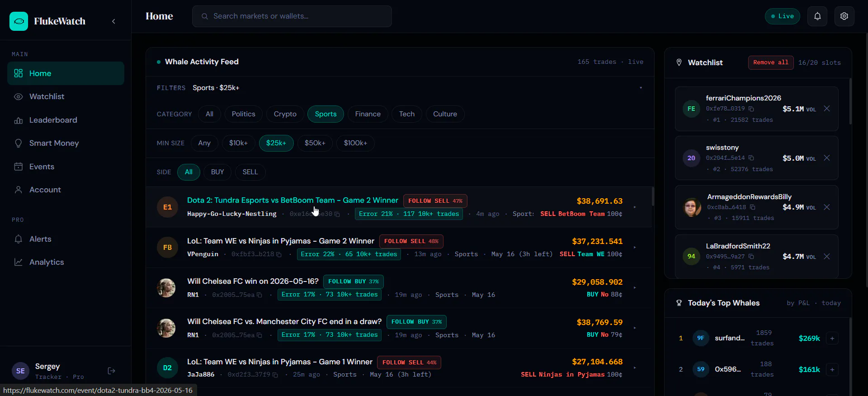This screenshot has width=868, height=396.
Task: Toggle the Sports category filter
Action: 326,114
